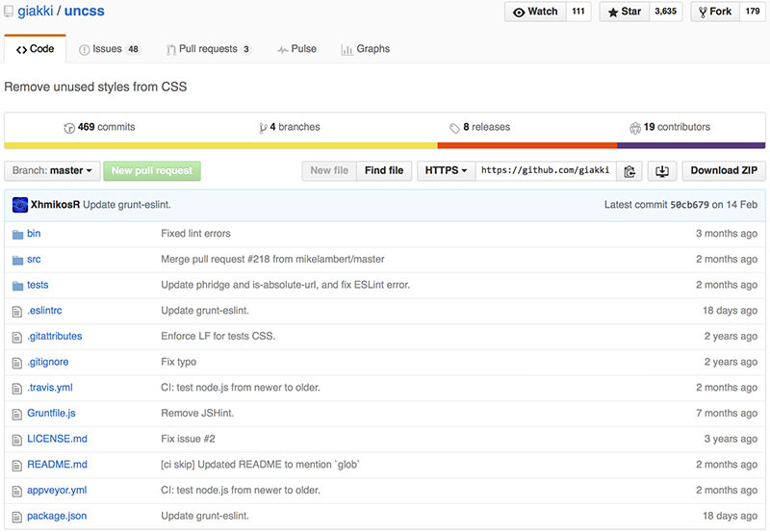Copy clone URL with clipboard icon
Image resolution: width=770 pixels, height=532 pixels.
[629, 171]
